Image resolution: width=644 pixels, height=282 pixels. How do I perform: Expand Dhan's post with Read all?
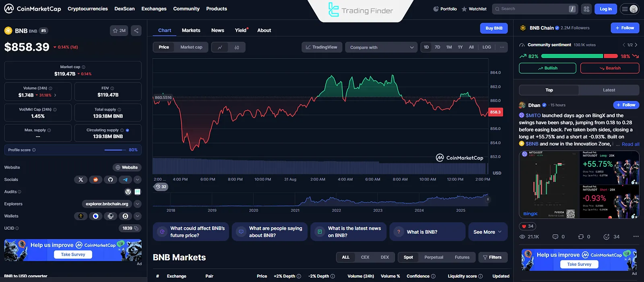630,144
